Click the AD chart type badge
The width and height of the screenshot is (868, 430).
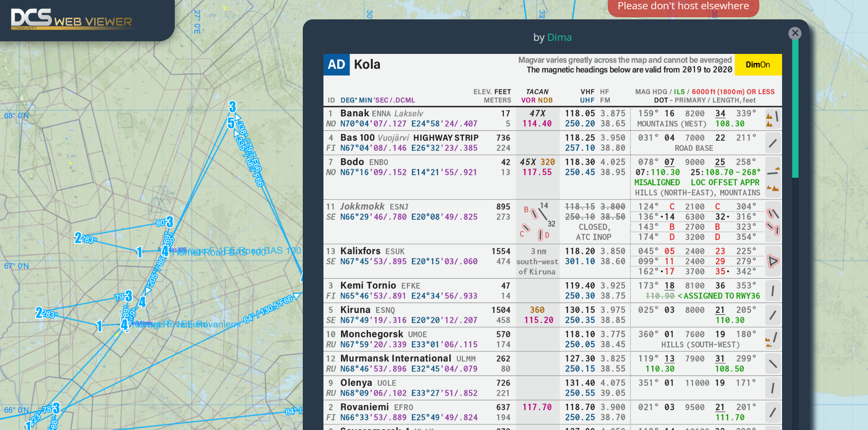click(x=337, y=65)
